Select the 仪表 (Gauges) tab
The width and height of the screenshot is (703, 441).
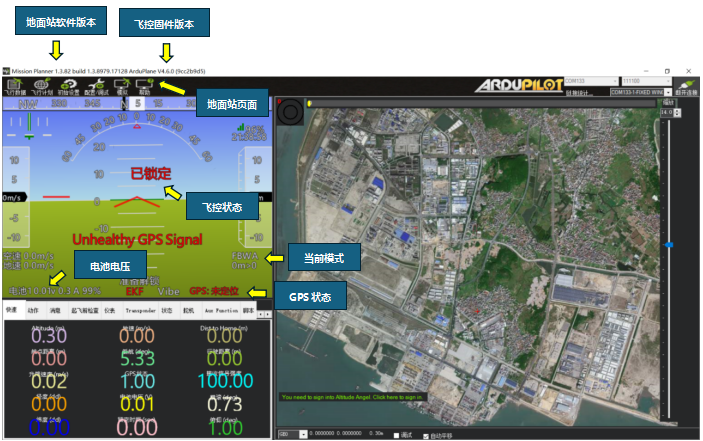tap(110, 310)
